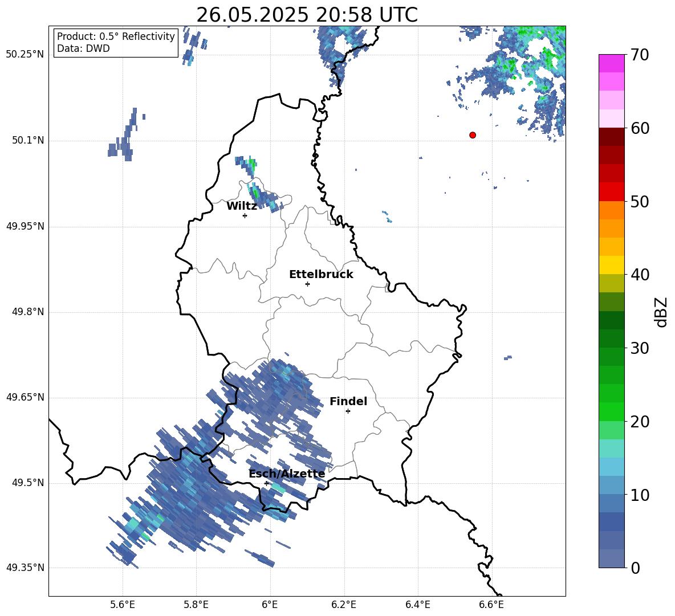Click the light blue colorbar segment above 10
This screenshot has height=616, width=675.
pos(611,486)
